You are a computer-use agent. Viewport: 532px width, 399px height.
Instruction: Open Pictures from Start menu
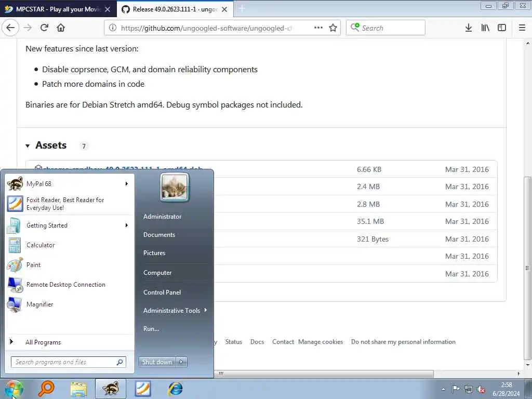click(154, 253)
